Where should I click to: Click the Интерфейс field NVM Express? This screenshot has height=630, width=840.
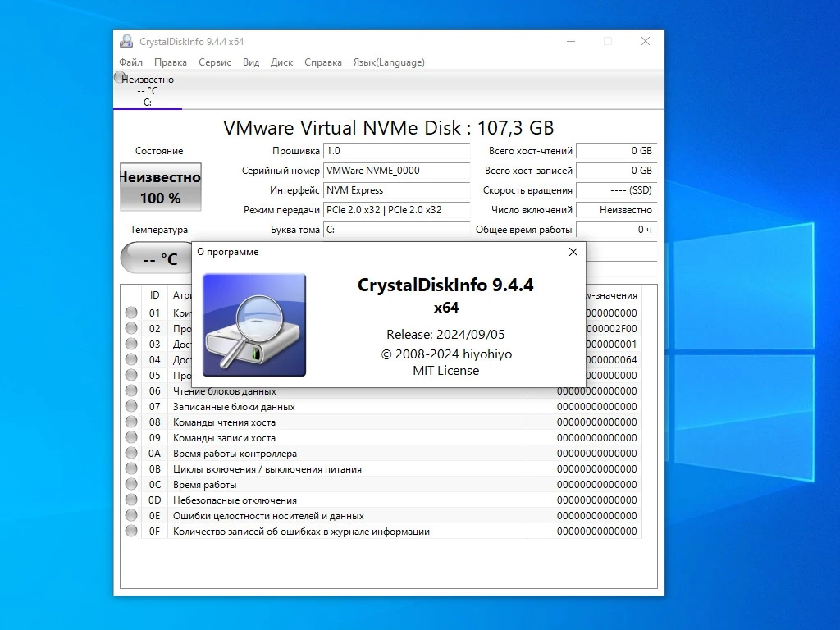(396, 190)
